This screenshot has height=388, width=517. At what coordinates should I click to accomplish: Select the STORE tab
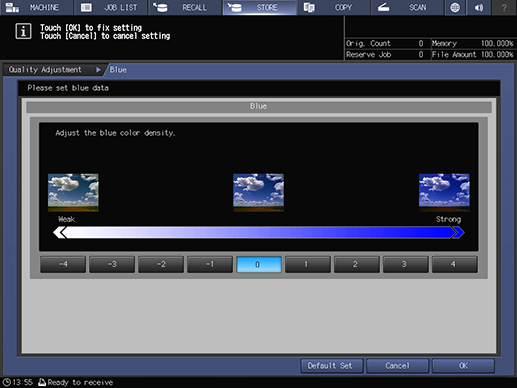(x=259, y=7)
